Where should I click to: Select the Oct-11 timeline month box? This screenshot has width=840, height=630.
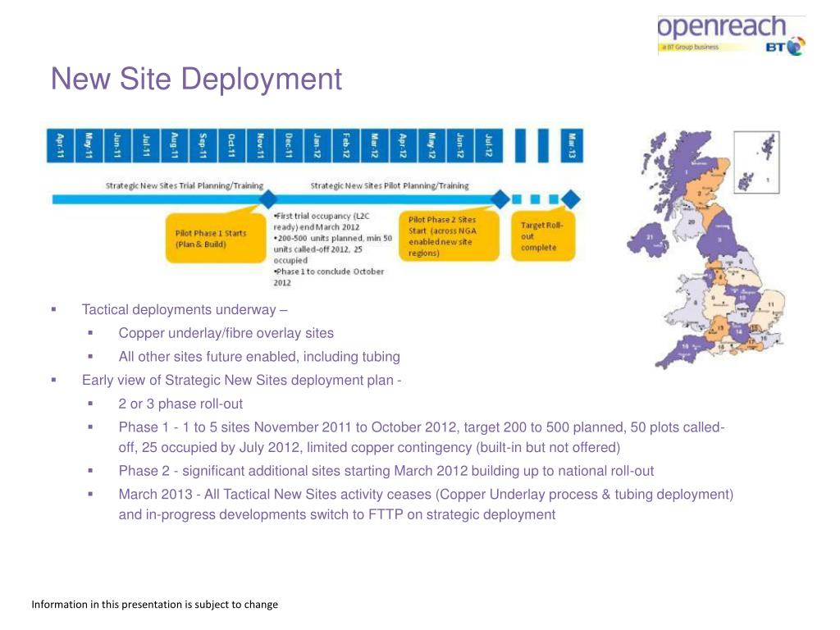231,146
